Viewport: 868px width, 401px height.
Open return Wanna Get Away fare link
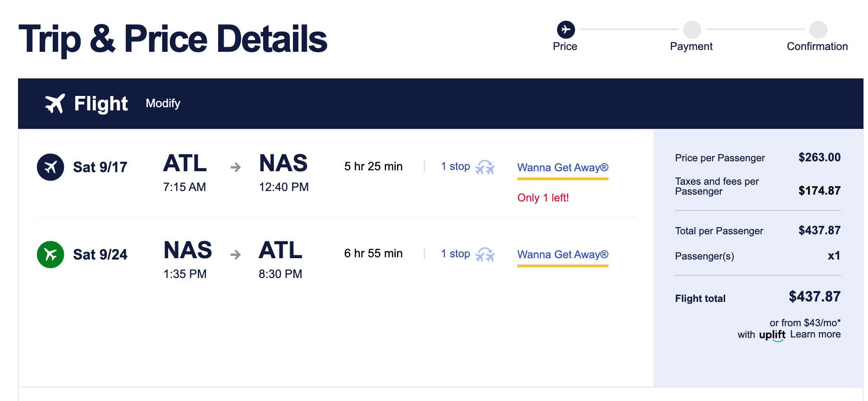562,255
